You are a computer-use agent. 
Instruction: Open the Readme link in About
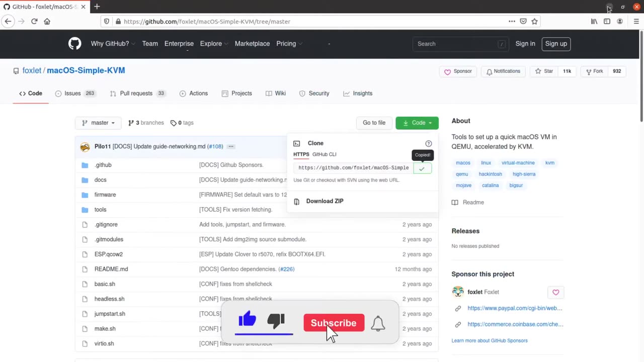pyautogui.click(x=468, y=202)
